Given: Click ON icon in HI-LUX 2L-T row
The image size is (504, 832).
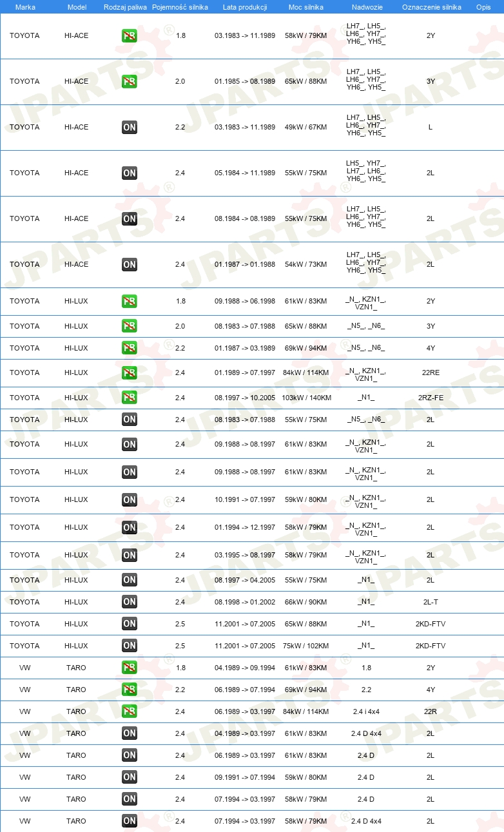Looking at the screenshot, I should point(130,602).
